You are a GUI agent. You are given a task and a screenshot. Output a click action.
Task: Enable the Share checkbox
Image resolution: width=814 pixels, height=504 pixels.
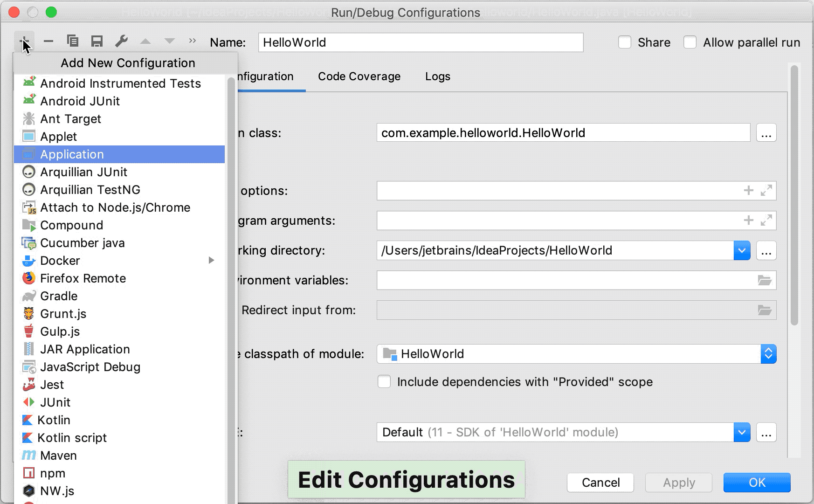click(625, 42)
